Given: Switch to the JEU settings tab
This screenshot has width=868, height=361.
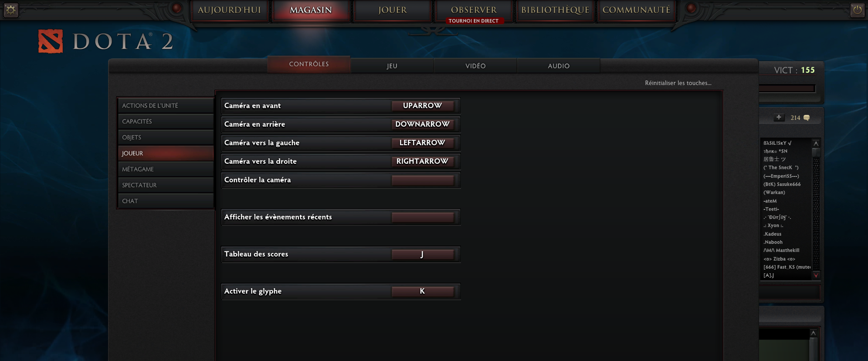Looking at the screenshot, I should [392, 66].
